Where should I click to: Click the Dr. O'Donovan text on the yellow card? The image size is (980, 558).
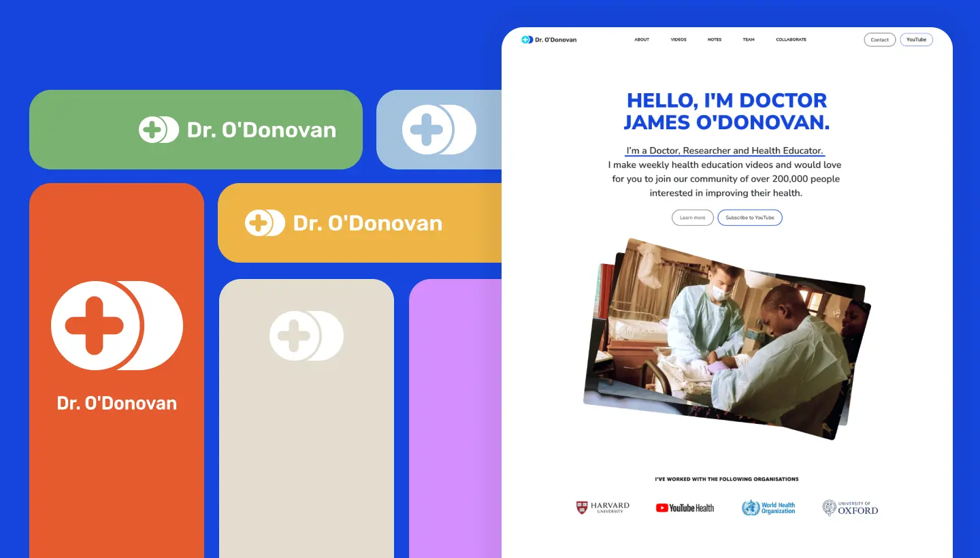pyautogui.click(x=367, y=223)
